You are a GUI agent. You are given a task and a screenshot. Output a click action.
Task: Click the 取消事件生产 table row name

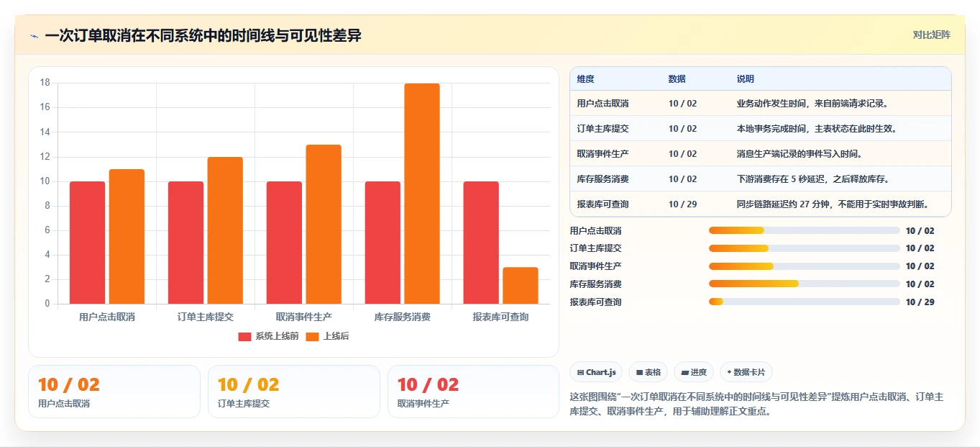point(603,154)
